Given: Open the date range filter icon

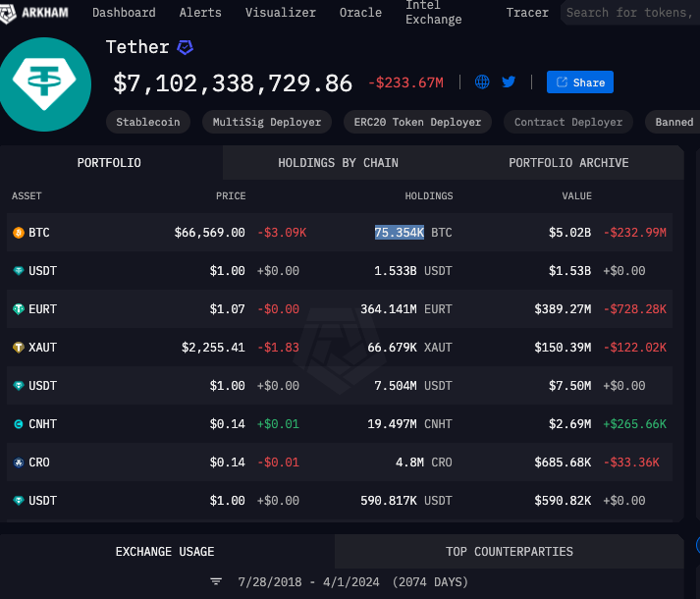Looking at the screenshot, I should (x=216, y=581).
